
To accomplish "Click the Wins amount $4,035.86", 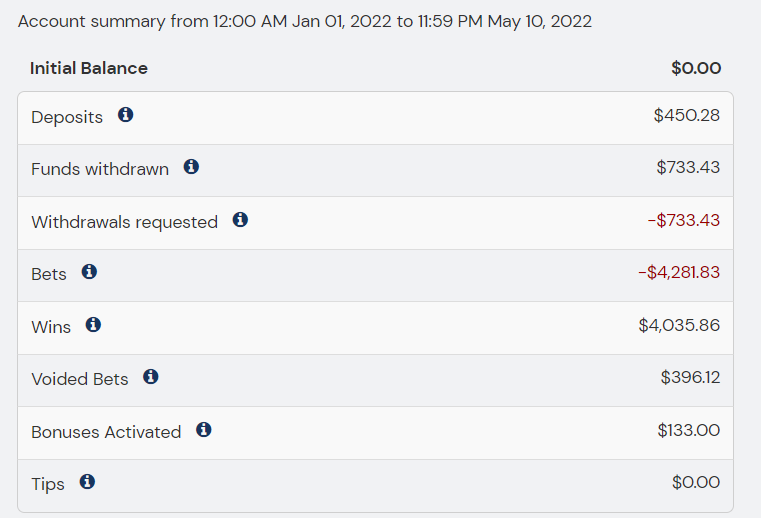I will tap(679, 325).
